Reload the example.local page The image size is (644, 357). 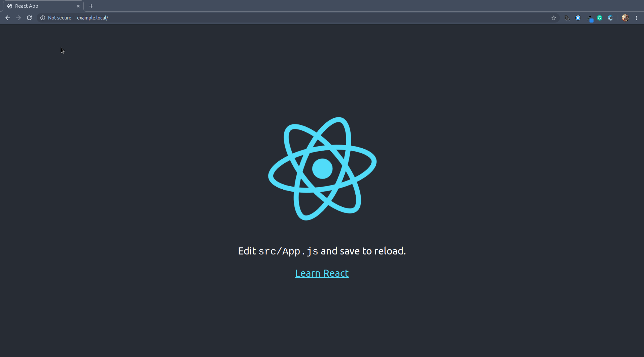pos(29,18)
